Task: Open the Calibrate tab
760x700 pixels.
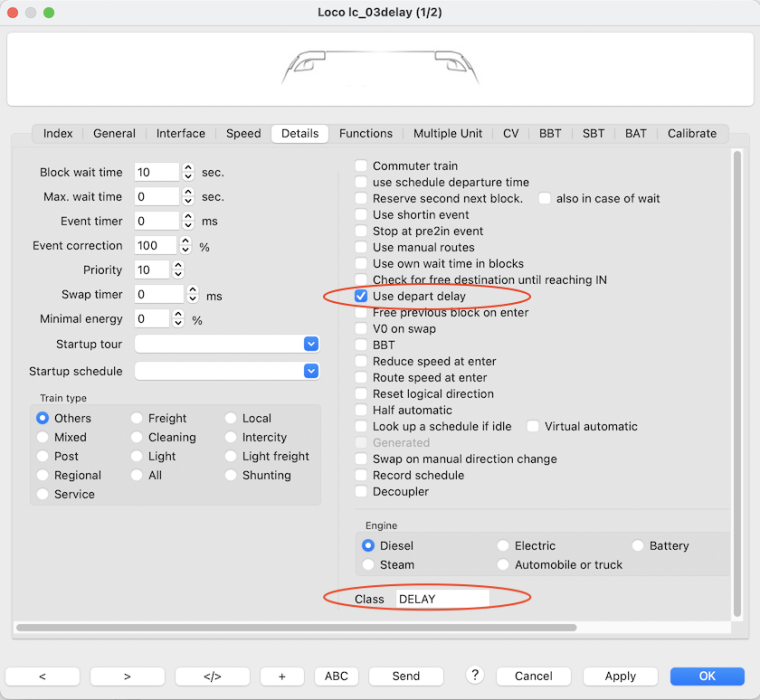Action: coord(692,133)
